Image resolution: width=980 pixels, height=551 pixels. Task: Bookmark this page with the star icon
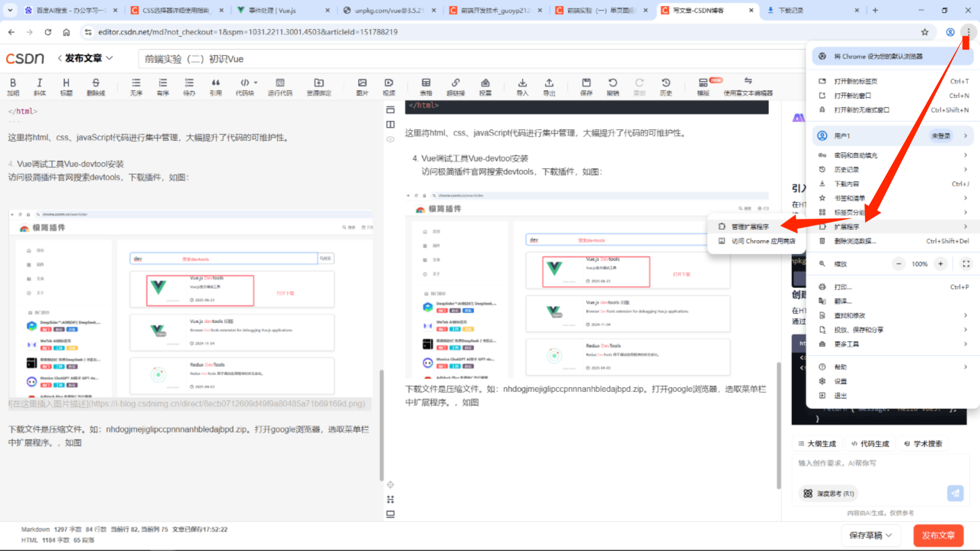point(924,32)
